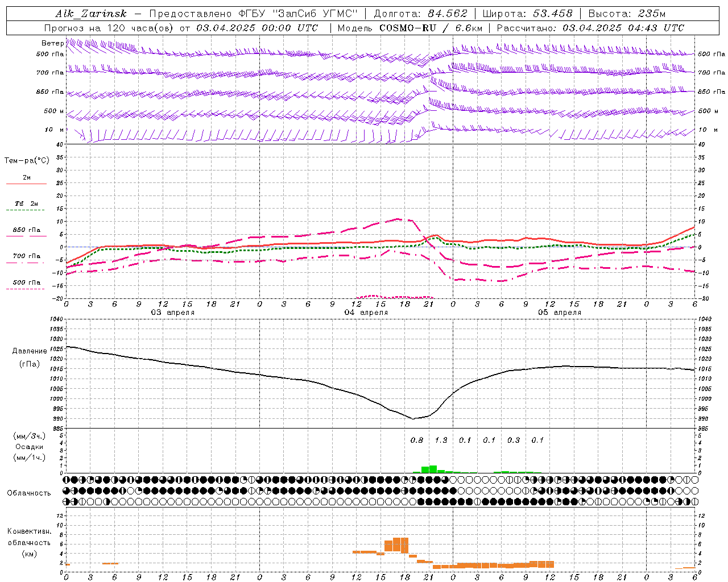Click the Осадки precipitation label
Screen dimensions: 728x582
[x=30, y=447]
